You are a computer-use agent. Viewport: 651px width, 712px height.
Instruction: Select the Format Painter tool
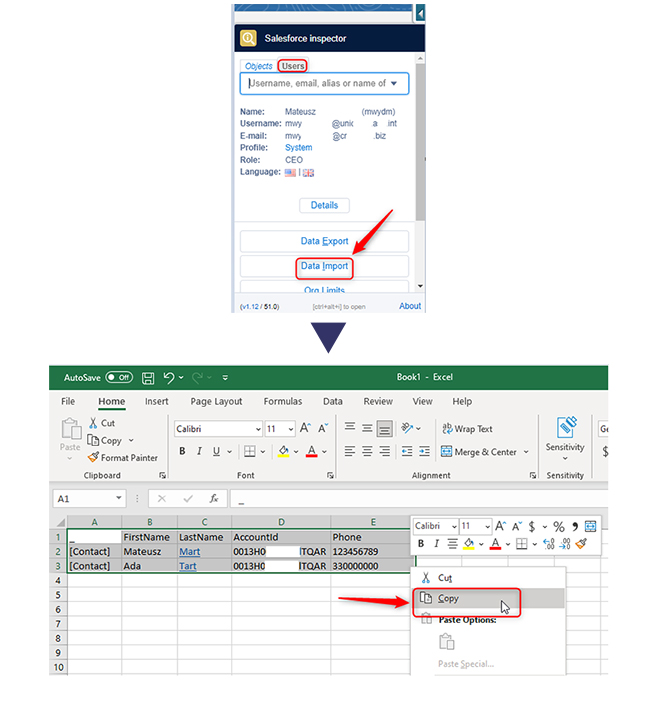click(122, 458)
